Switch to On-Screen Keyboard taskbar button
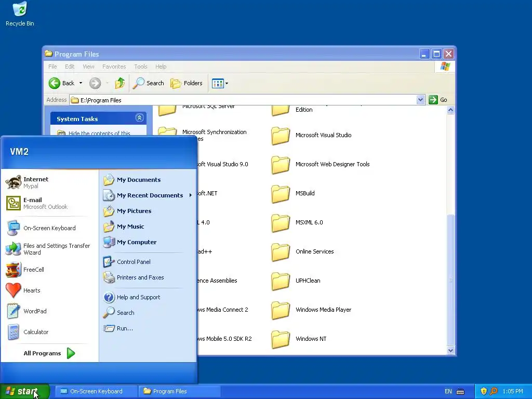Viewport: 532px width, 399px height. coord(96,391)
